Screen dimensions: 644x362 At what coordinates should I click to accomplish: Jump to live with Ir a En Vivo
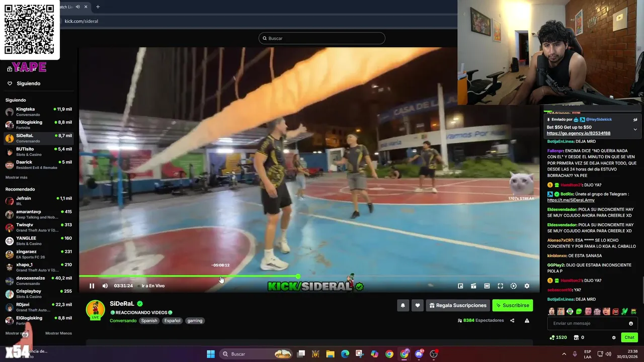coord(153,286)
